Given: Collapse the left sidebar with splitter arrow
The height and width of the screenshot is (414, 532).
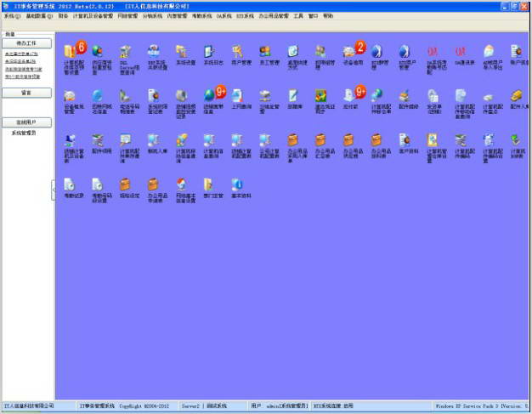Looking at the screenshot, I should 54,190.
